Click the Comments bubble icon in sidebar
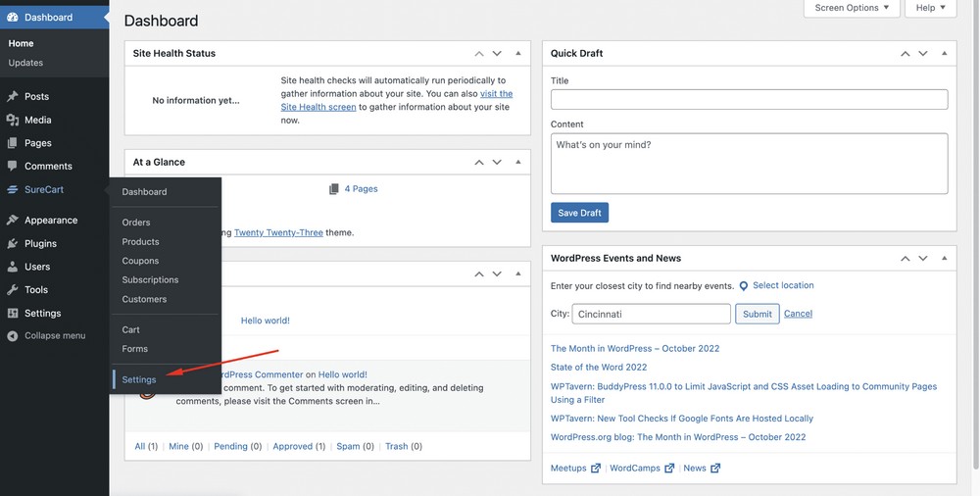Viewport: 980px width, 496px height. (x=13, y=167)
